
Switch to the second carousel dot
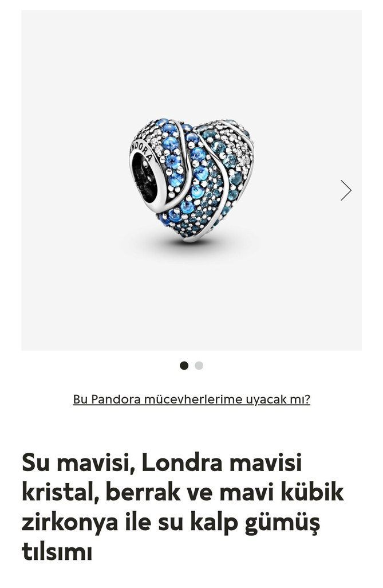point(199,366)
